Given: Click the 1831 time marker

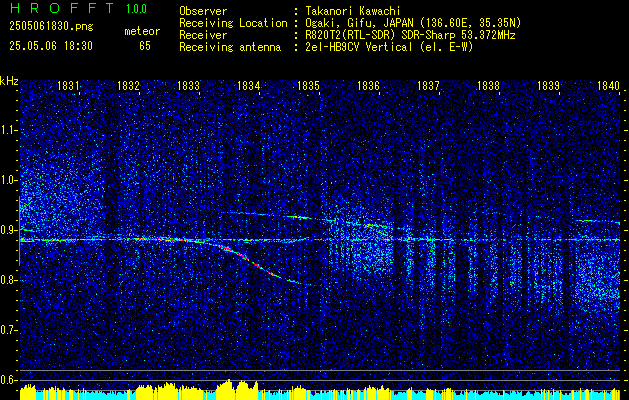Looking at the screenshot, I should [68, 85].
